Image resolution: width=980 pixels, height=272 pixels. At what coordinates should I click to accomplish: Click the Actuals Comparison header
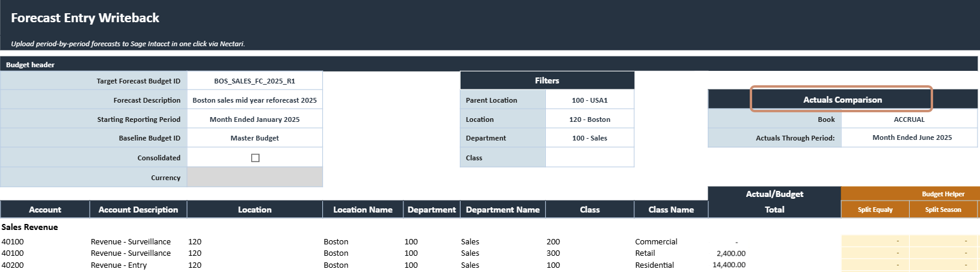point(842,100)
